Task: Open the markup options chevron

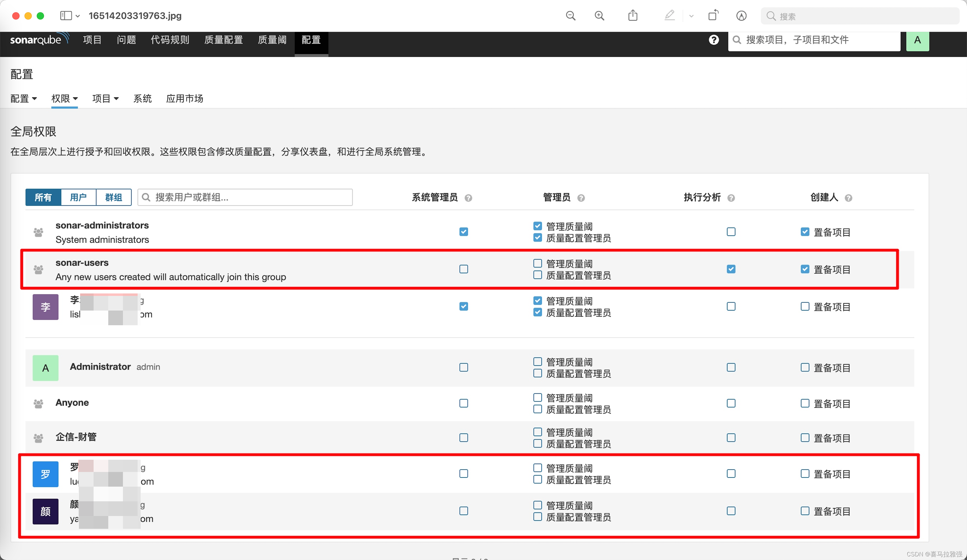Action: [691, 16]
